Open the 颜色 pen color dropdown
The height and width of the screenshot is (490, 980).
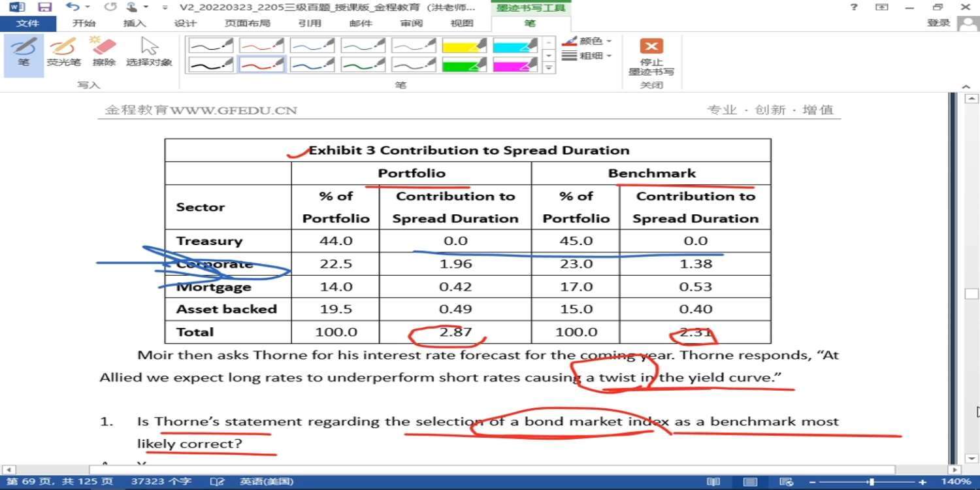coord(588,41)
